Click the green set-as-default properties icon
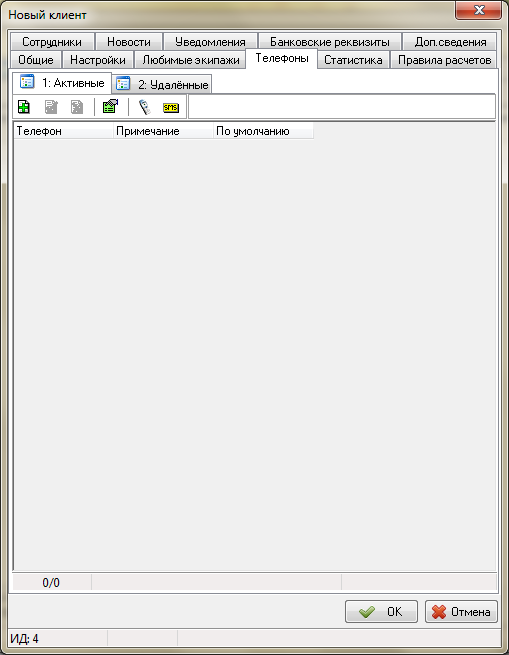 pos(110,107)
